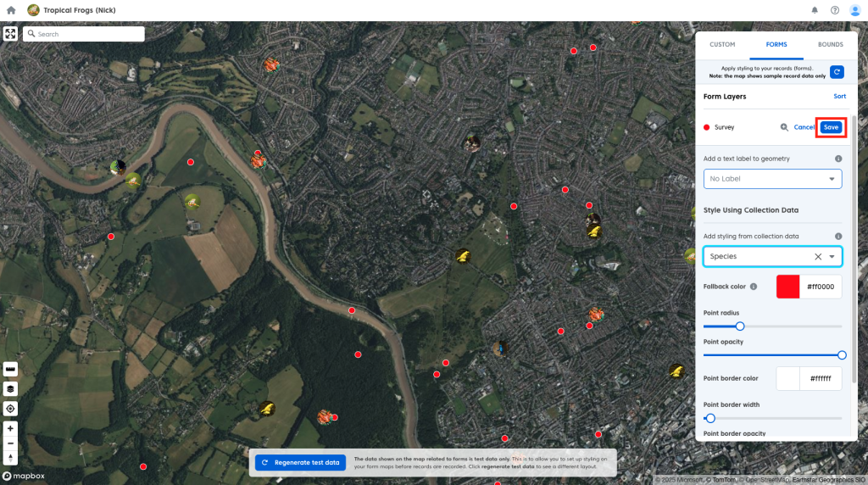Open the user account avatar menu
This screenshot has width=868, height=485.
[x=854, y=10]
